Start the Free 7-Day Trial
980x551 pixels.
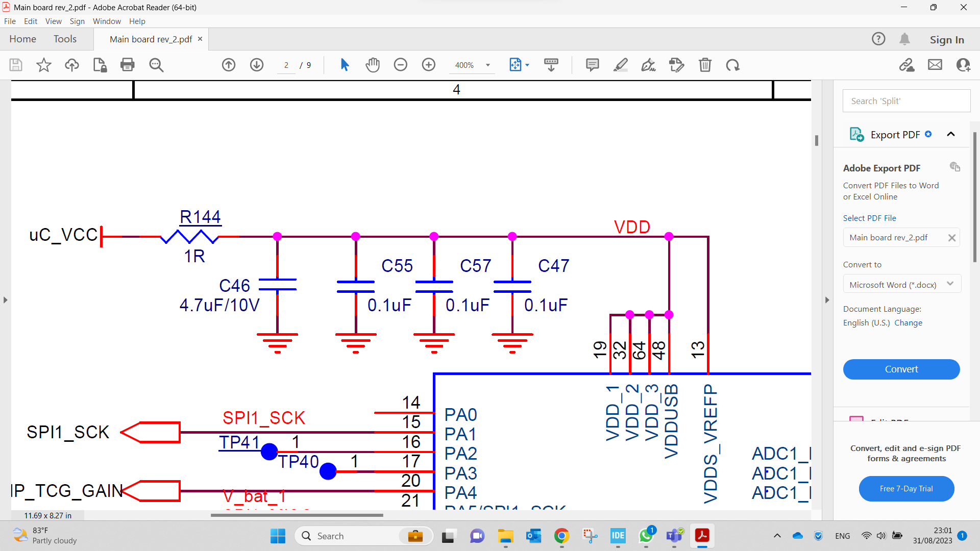coord(906,488)
